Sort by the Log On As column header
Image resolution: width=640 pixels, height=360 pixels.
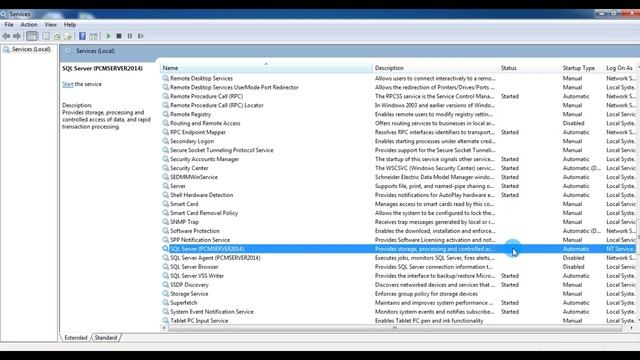(x=620, y=68)
